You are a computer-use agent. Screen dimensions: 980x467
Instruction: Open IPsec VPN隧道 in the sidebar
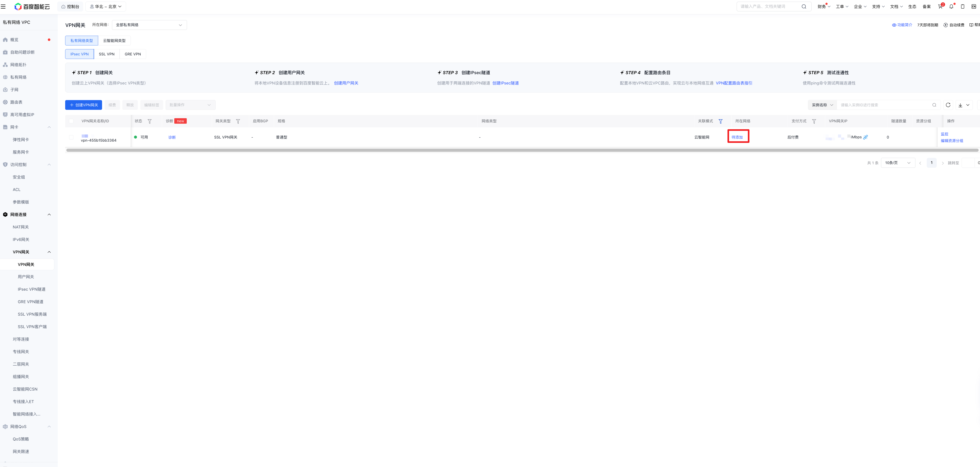pyautogui.click(x=32, y=289)
